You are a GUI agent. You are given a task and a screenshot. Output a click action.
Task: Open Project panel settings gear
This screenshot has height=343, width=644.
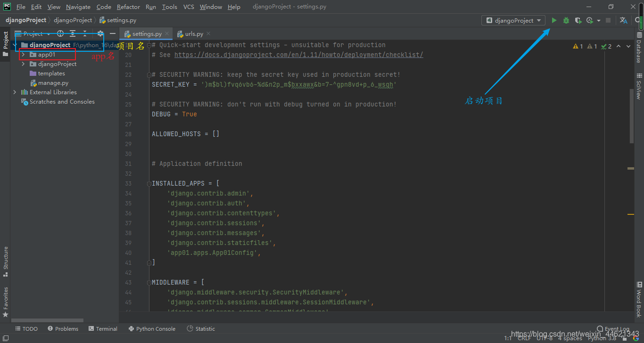pyautogui.click(x=100, y=33)
